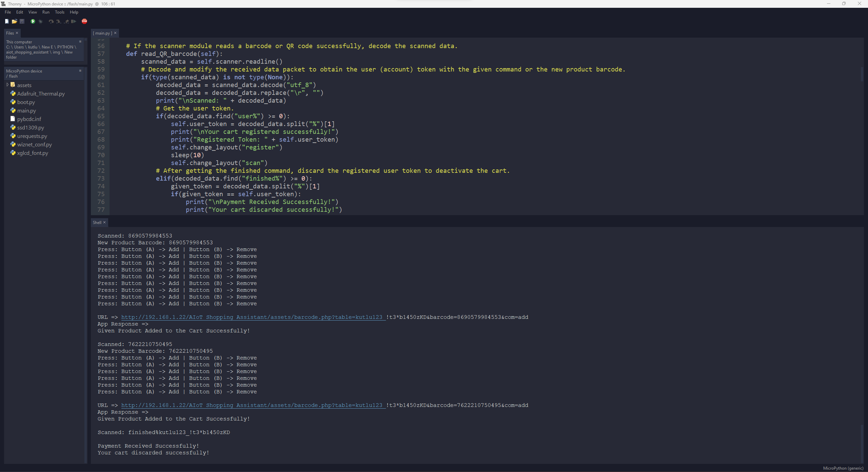
Task: Open the File menu
Action: point(9,12)
